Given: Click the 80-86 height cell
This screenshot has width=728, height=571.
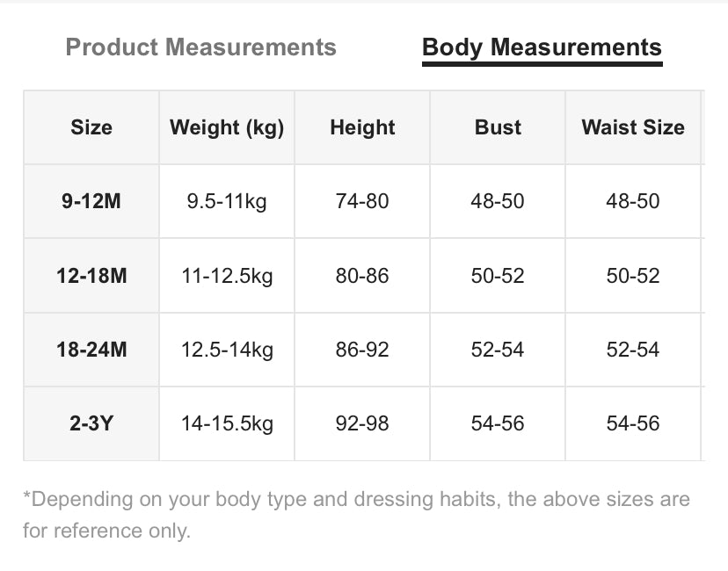Looking at the screenshot, I should coord(362,276).
